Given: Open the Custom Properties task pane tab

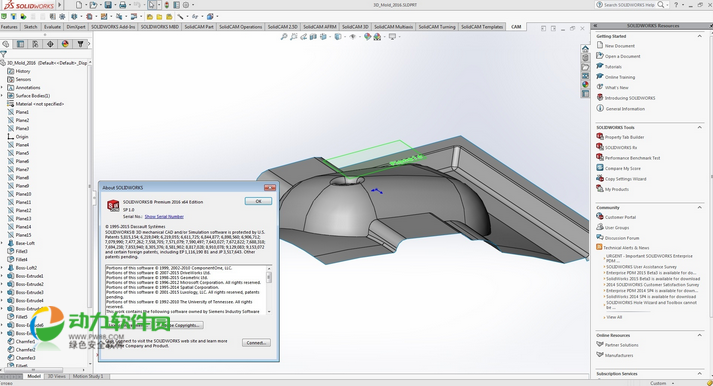Looking at the screenshot, I should pos(585,94).
